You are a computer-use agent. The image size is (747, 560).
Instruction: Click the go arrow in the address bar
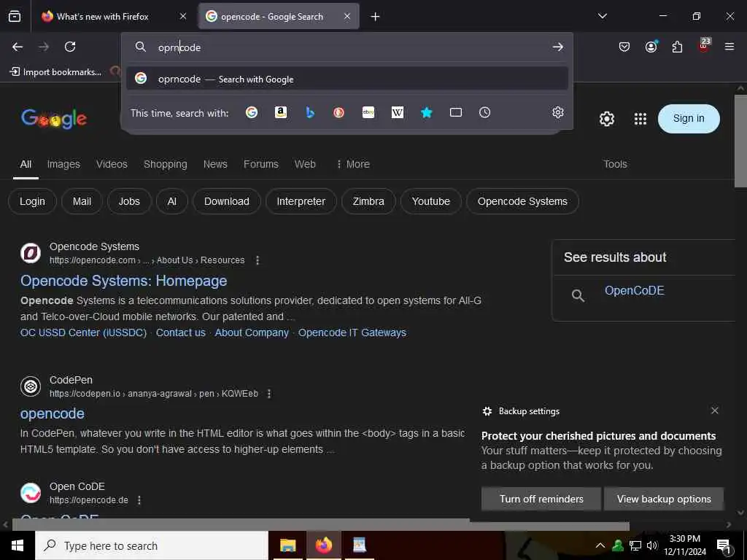click(557, 47)
